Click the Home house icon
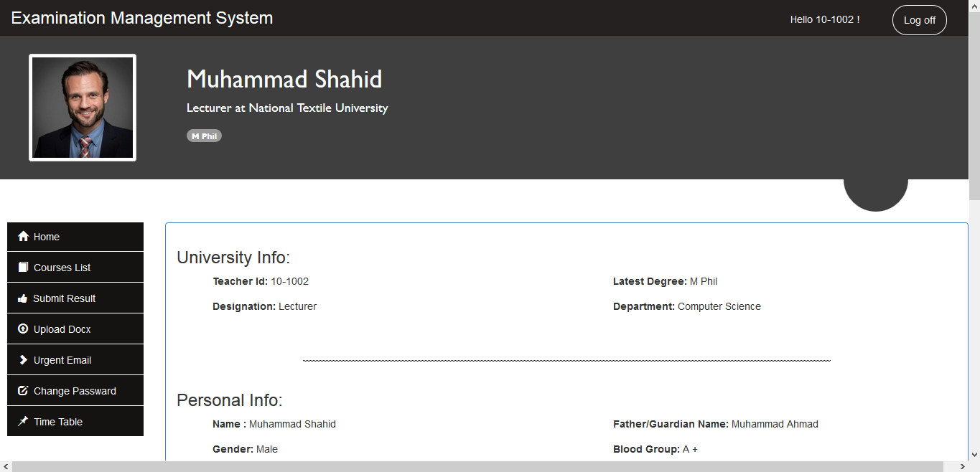This screenshot has height=472, width=980. (x=23, y=237)
